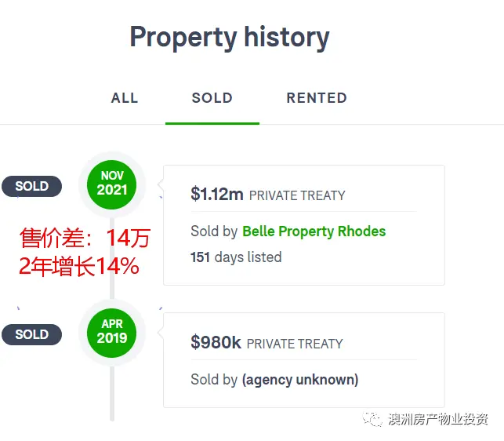This screenshot has height=441, width=504.
Task: Click the 澳洲房产物业投资 watermark text
Action: point(438,419)
